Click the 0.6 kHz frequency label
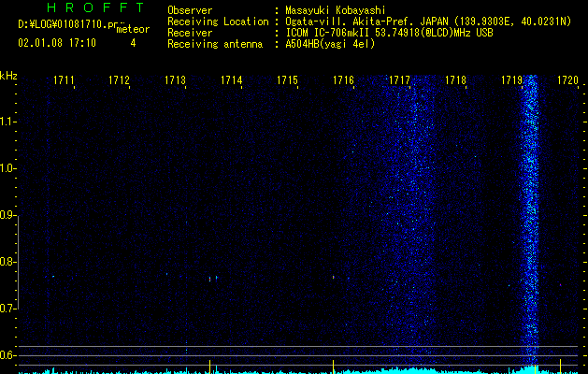This screenshot has width=588, height=374. coord(7,355)
